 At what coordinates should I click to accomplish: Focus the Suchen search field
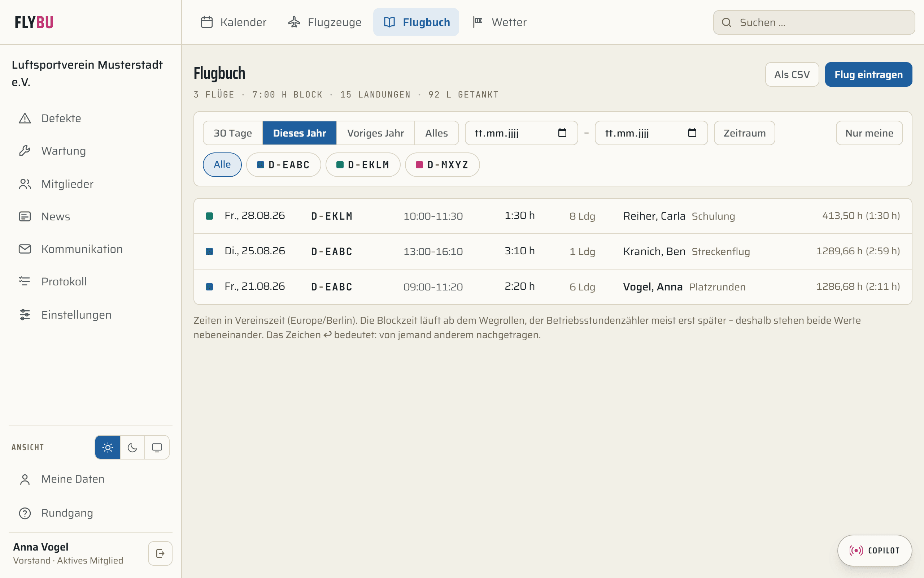coord(814,22)
